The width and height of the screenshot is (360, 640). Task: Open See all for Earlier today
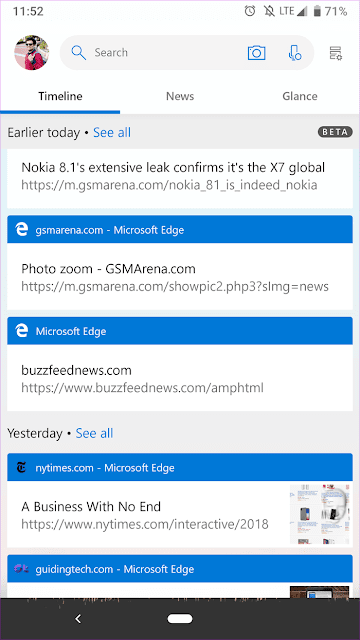coord(112,132)
